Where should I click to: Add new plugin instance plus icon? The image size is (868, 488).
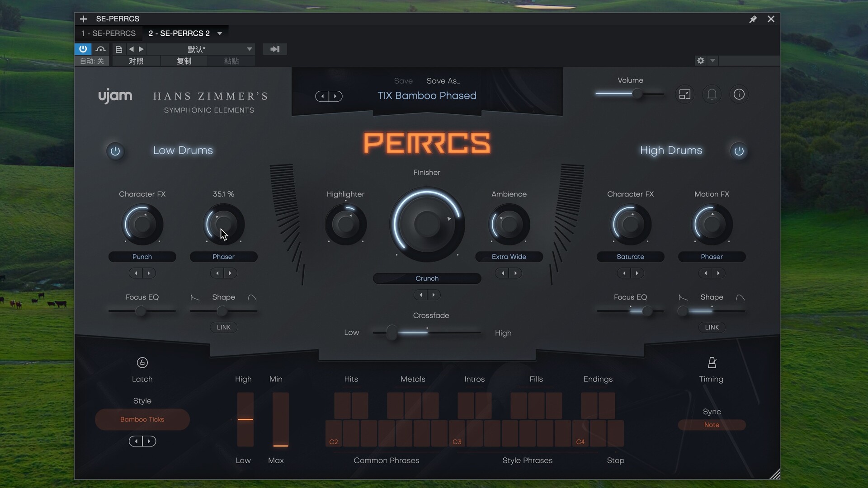tap(83, 19)
